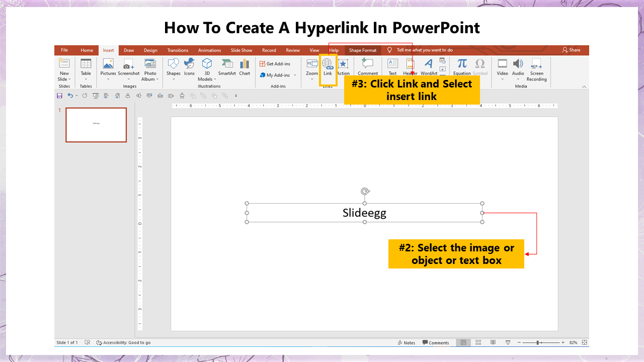644x362 pixels.
Task: Click the Symbol omega icon
Action: coord(480,64)
